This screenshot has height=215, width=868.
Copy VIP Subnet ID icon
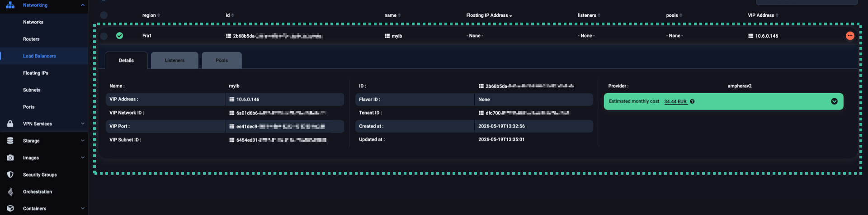pyautogui.click(x=231, y=140)
